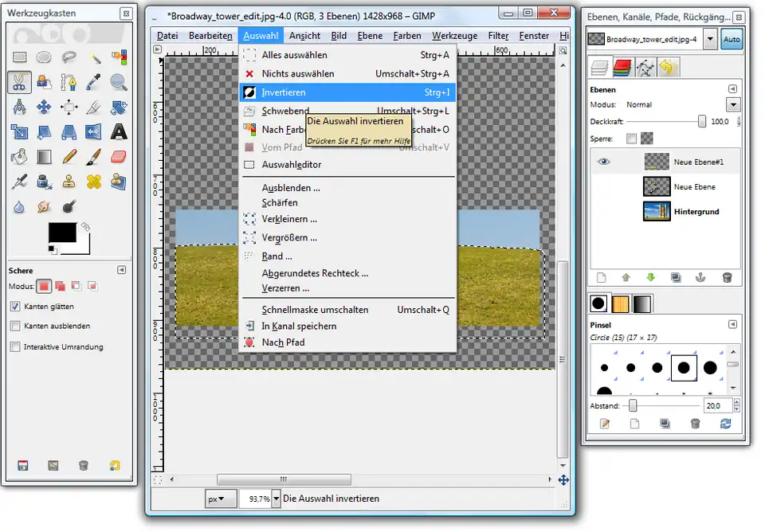Select the Eraser tool
The image size is (765, 532).
tap(119, 157)
